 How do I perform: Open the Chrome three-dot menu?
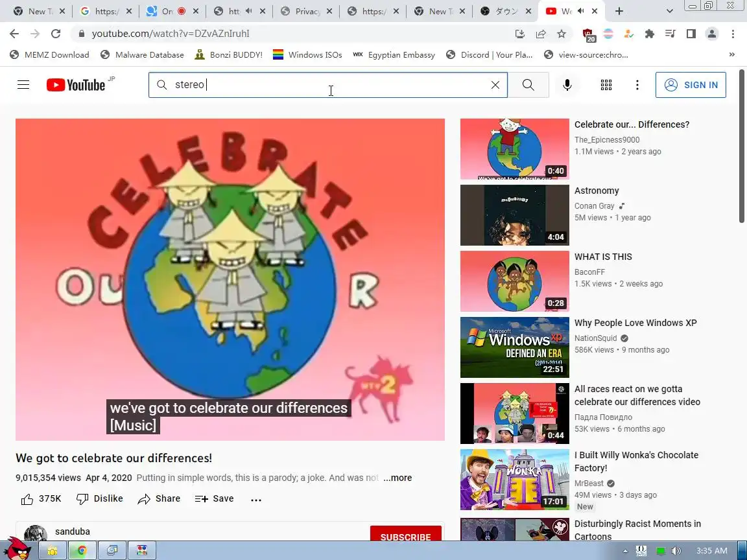tap(733, 34)
